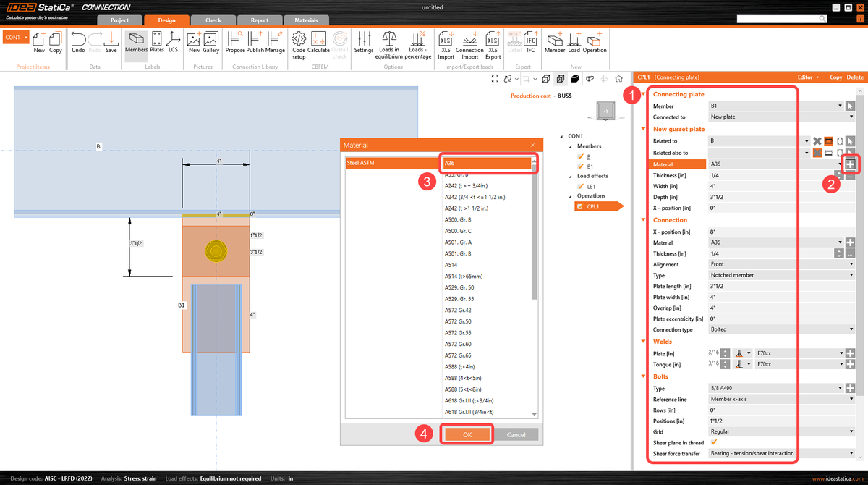
Task: Toggle the CPL1 operation checkbox
Action: coord(580,206)
